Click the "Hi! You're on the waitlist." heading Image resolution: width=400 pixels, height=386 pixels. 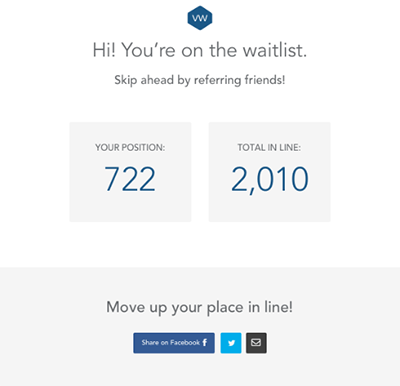[x=200, y=50]
